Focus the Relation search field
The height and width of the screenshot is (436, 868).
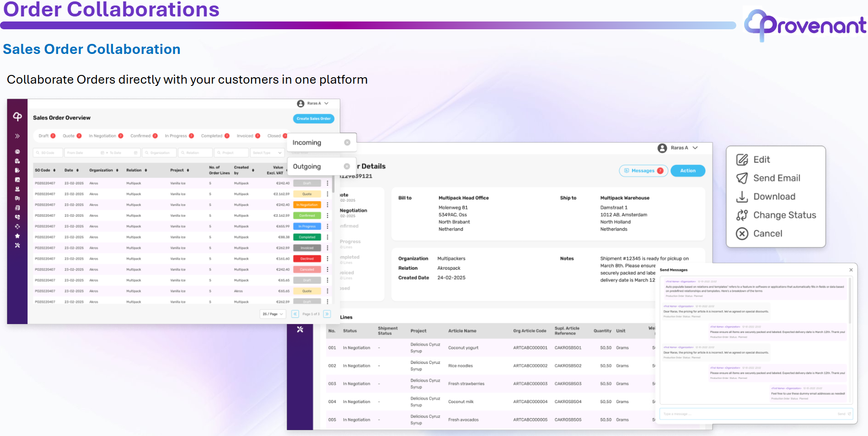195,153
